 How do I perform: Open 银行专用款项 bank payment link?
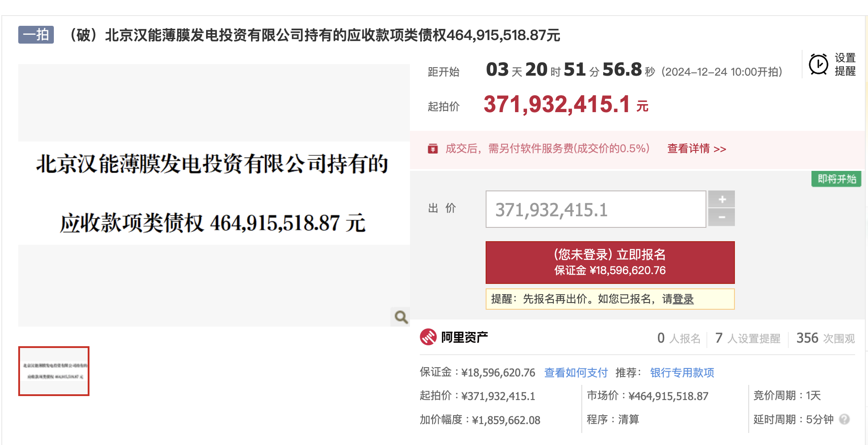click(x=682, y=372)
